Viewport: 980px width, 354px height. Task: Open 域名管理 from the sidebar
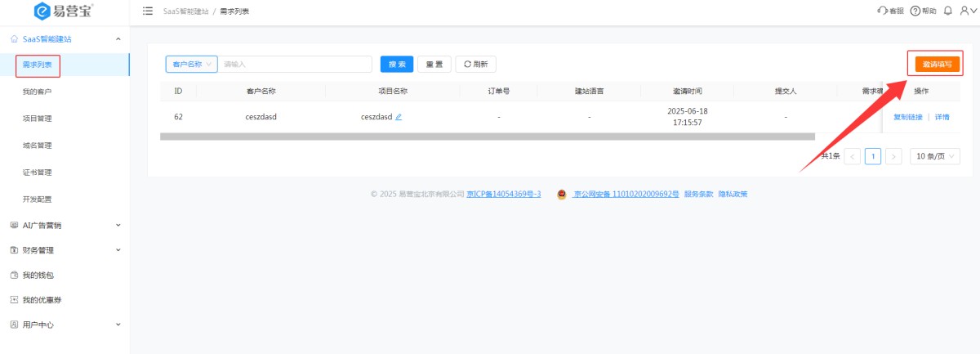[38, 146]
